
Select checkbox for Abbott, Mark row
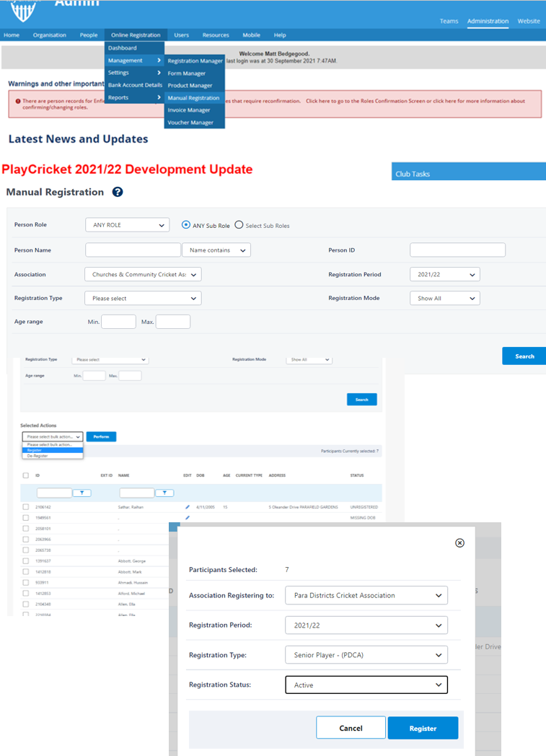pyautogui.click(x=25, y=572)
